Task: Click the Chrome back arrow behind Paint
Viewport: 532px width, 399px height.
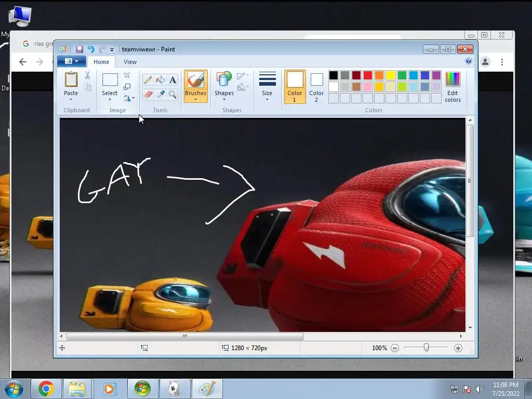Action: click(x=23, y=62)
